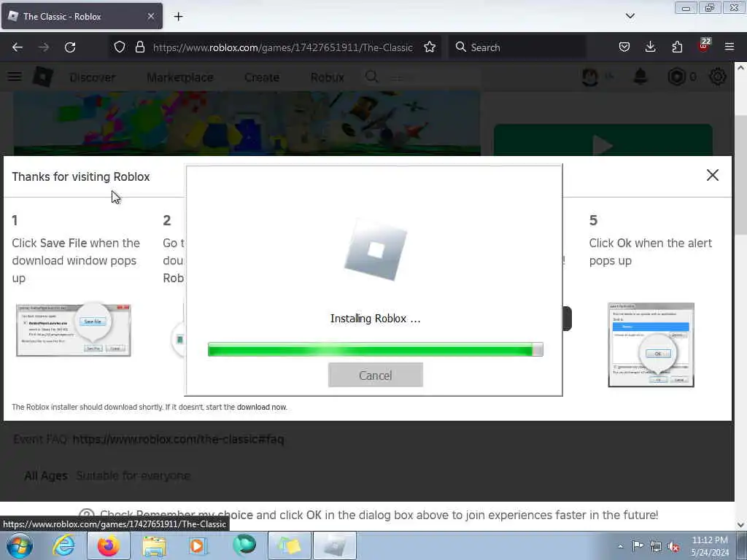
Task: Reload the page with the refresh icon
Action: coord(70,47)
